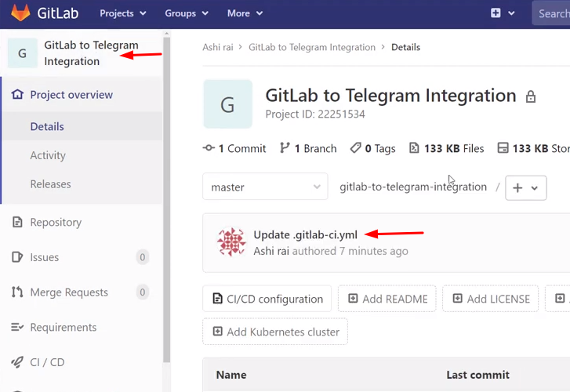Screen dimensions: 570x392
Task: Click CI/CD configuration button
Action: pyautogui.click(x=267, y=299)
